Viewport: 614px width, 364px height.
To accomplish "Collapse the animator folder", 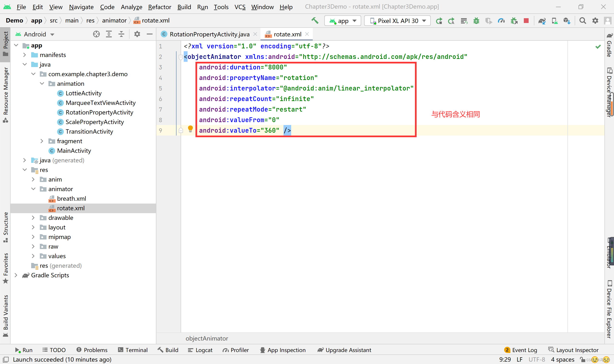I will tap(33, 189).
